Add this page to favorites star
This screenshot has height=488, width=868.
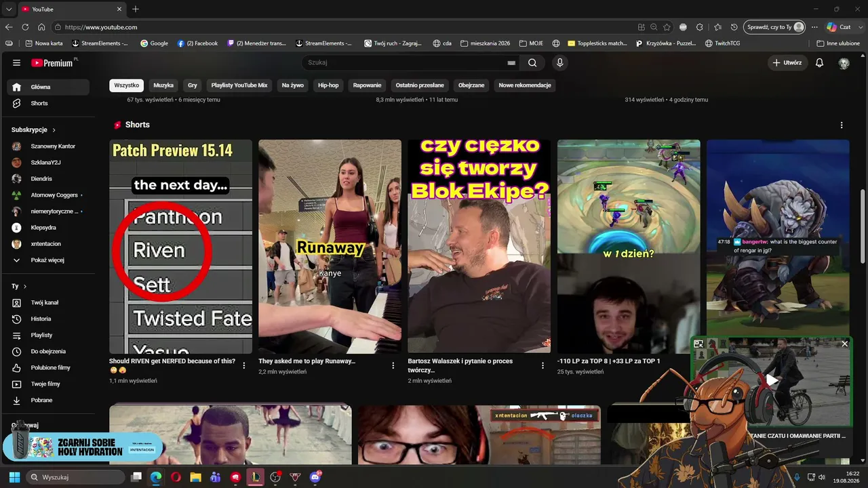click(667, 27)
